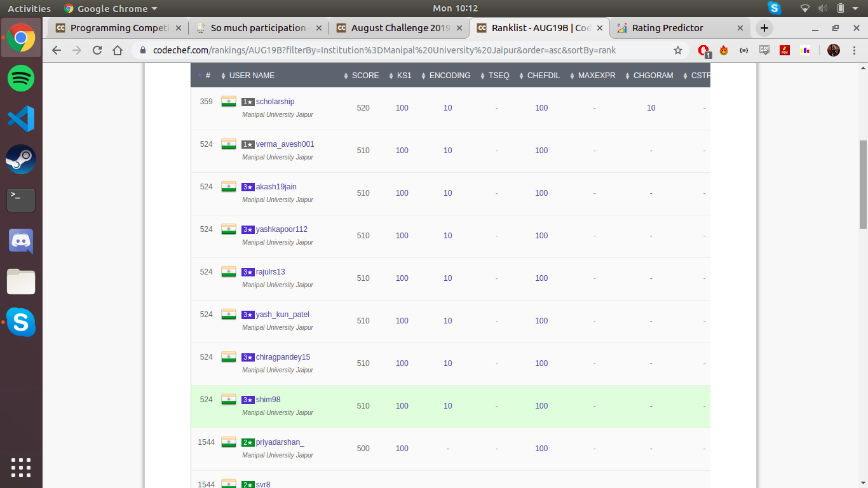This screenshot has height=488, width=868.
Task: Bookmark this page with star icon
Action: pos(678,50)
